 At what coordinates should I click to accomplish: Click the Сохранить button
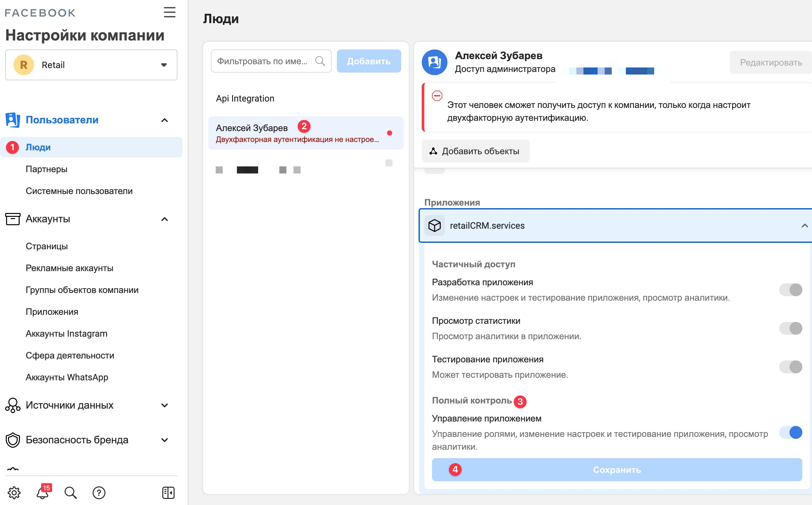click(x=617, y=469)
